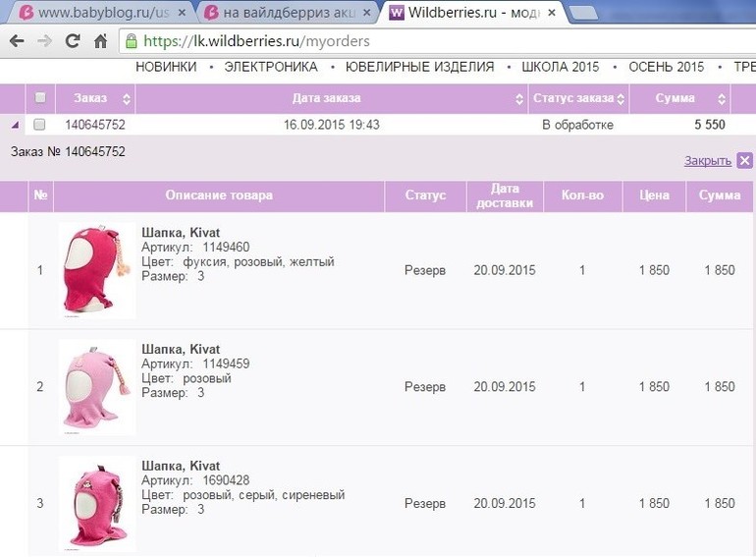The image size is (756, 557).
Task: Sort by Статус заказа column arrows
Action: (621, 98)
